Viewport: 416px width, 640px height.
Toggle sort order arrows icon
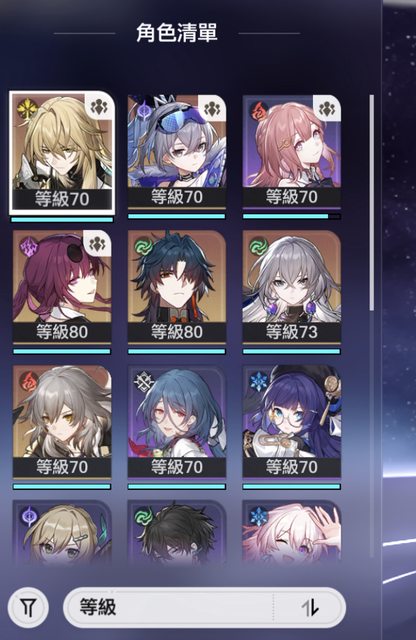310,608
